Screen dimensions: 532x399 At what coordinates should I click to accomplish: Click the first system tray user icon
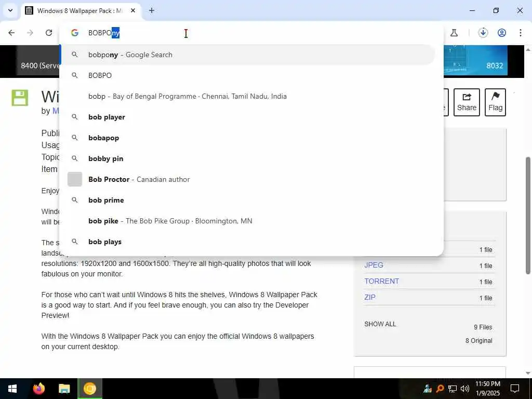point(428,389)
